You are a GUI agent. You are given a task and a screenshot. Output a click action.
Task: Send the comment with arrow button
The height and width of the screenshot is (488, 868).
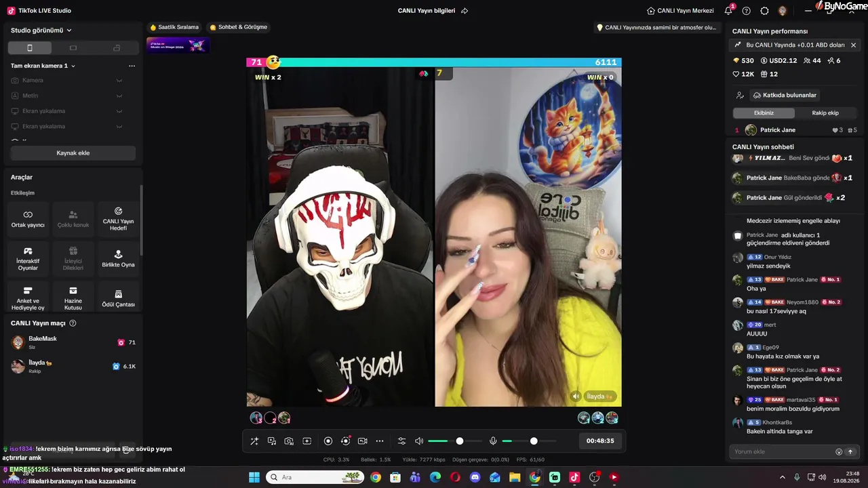[x=850, y=451]
